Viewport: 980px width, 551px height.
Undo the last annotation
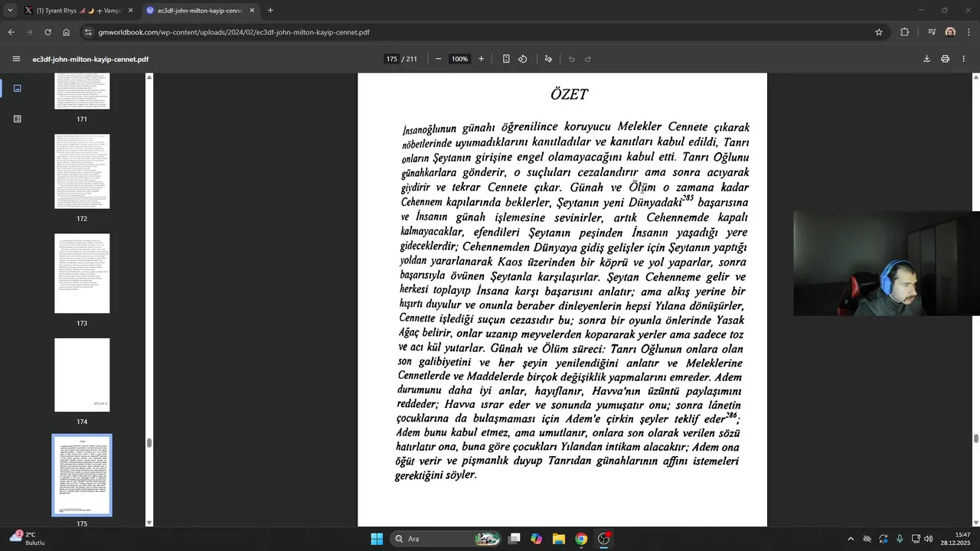click(x=571, y=59)
